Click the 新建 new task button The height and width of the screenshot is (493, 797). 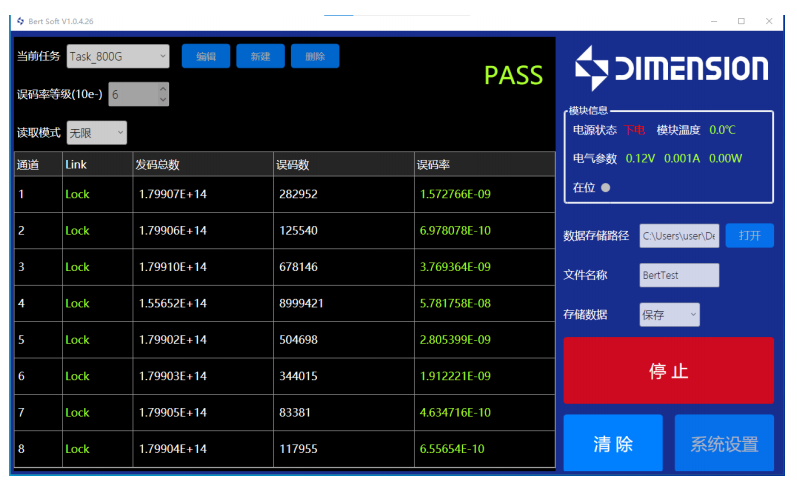260,56
